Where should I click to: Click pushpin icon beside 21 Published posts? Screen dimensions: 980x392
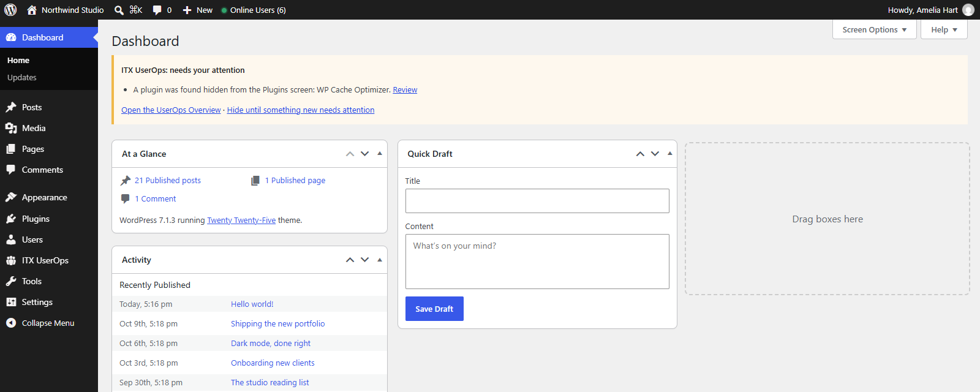point(126,180)
